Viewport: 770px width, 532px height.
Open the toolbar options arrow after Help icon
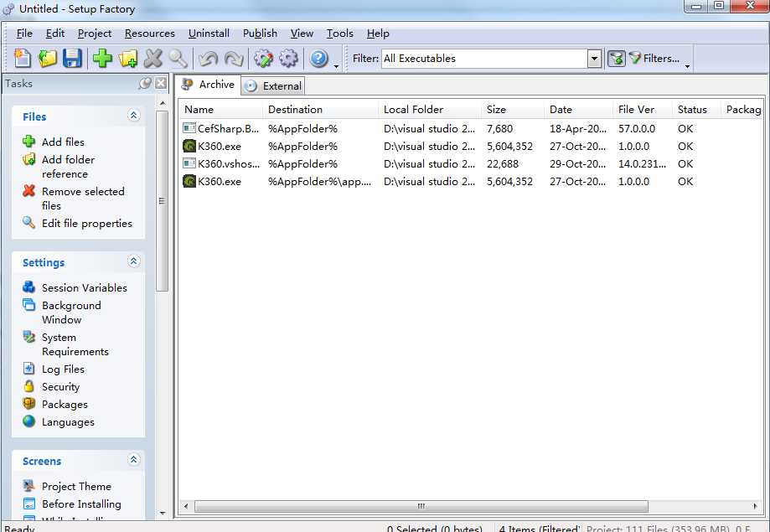coord(336,66)
